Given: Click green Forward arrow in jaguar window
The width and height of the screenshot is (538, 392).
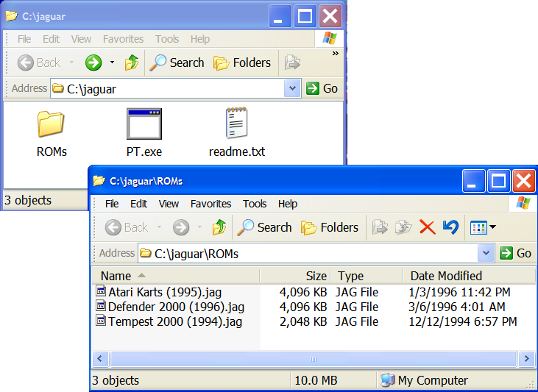Looking at the screenshot, I should point(93,63).
